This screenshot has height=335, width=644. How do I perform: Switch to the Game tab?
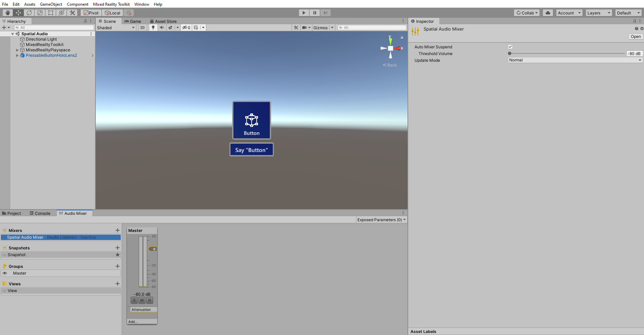133,21
